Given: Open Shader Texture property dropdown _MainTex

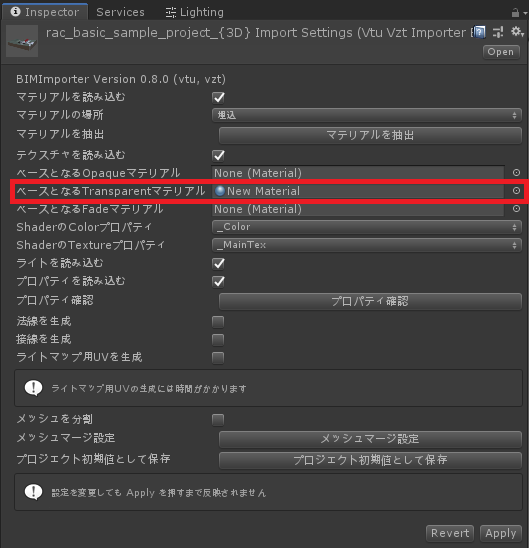Looking at the screenshot, I should point(367,245).
